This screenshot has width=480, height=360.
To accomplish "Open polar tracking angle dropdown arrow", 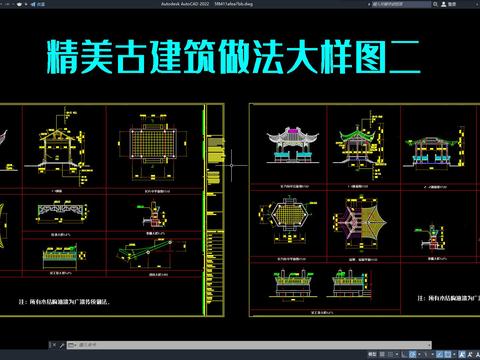I will [x=419, y=354].
